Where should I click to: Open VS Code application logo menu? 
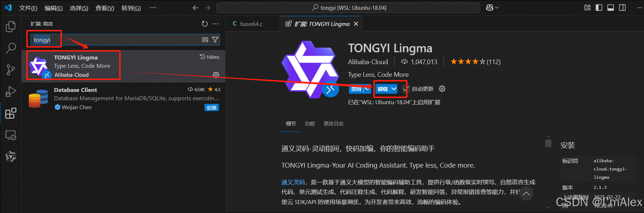(x=8, y=8)
